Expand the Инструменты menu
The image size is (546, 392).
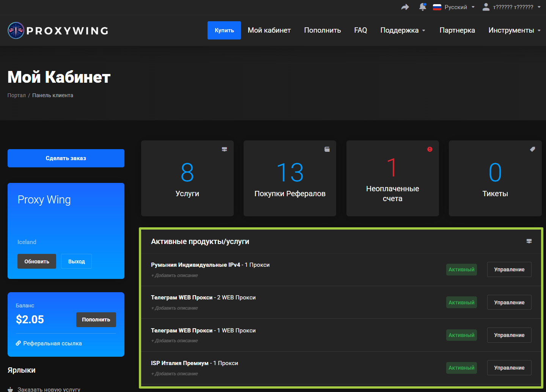pyautogui.click(x=515, y=30)
